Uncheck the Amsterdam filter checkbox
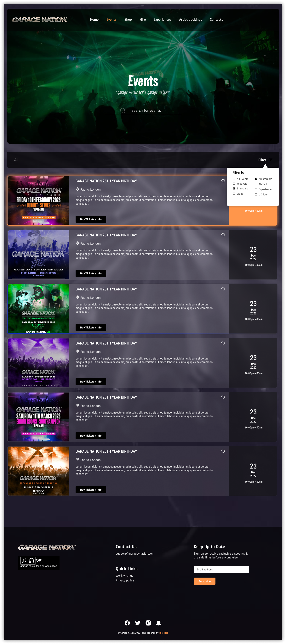This screenshot has width=286, height=644. pyautogui.click(x=256, y=179)
